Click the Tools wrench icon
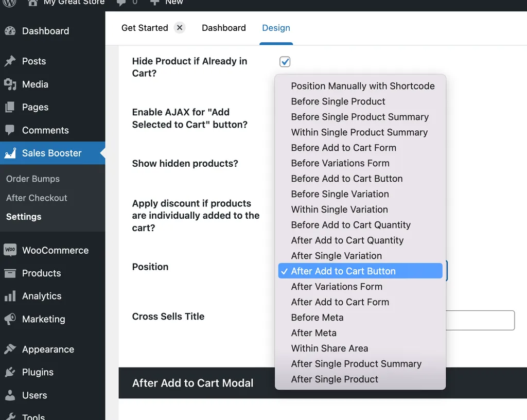This screenshot has width=527, height=420. click(x=10, y=416)
